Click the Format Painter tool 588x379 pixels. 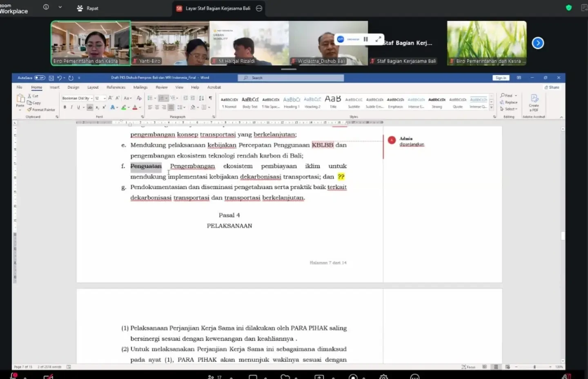coord(41,110)
